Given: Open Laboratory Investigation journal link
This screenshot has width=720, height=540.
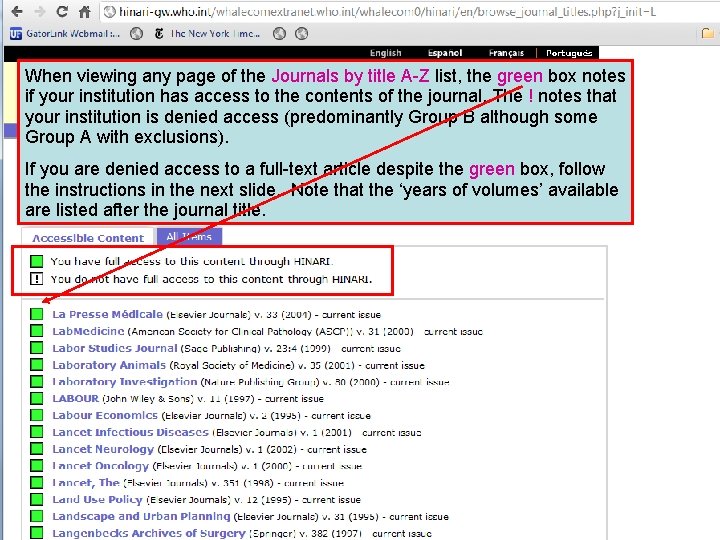Looking at the screenshot, I should [x=124, y=382].
